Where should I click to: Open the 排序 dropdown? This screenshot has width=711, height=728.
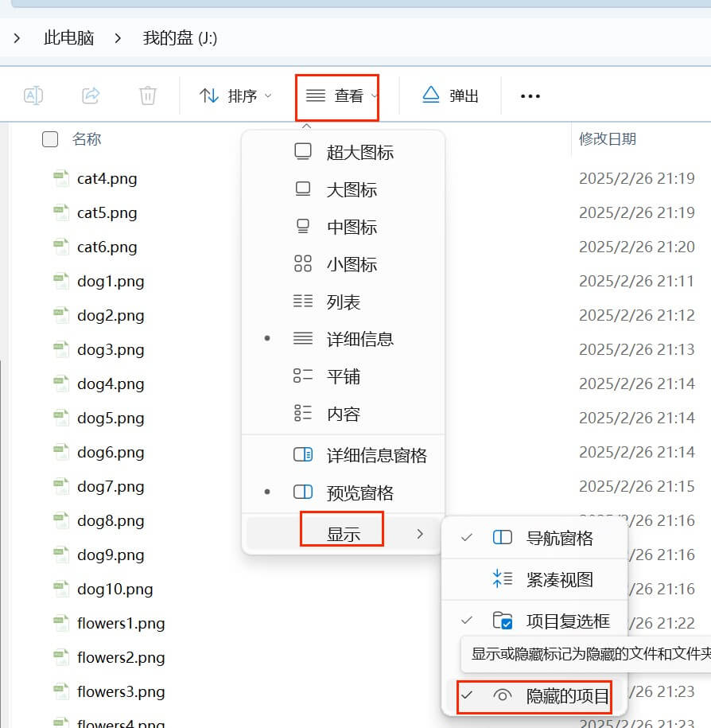click(x=235, y=95)
